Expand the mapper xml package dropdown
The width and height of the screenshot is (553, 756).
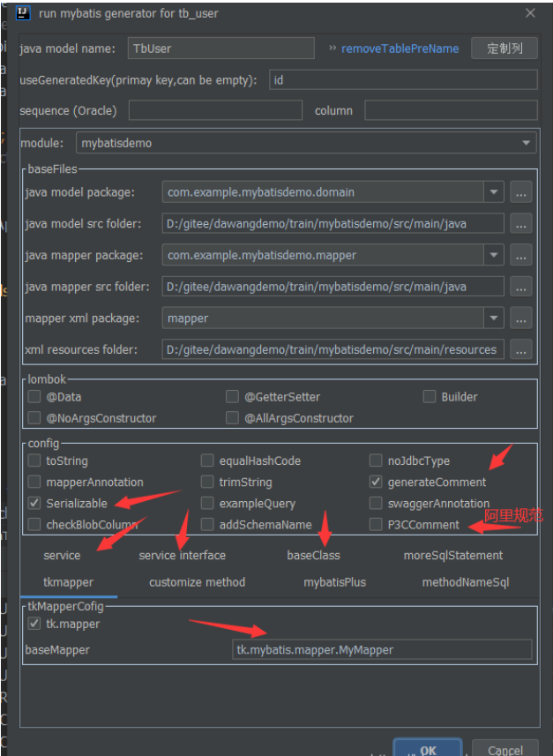(493, 318)
